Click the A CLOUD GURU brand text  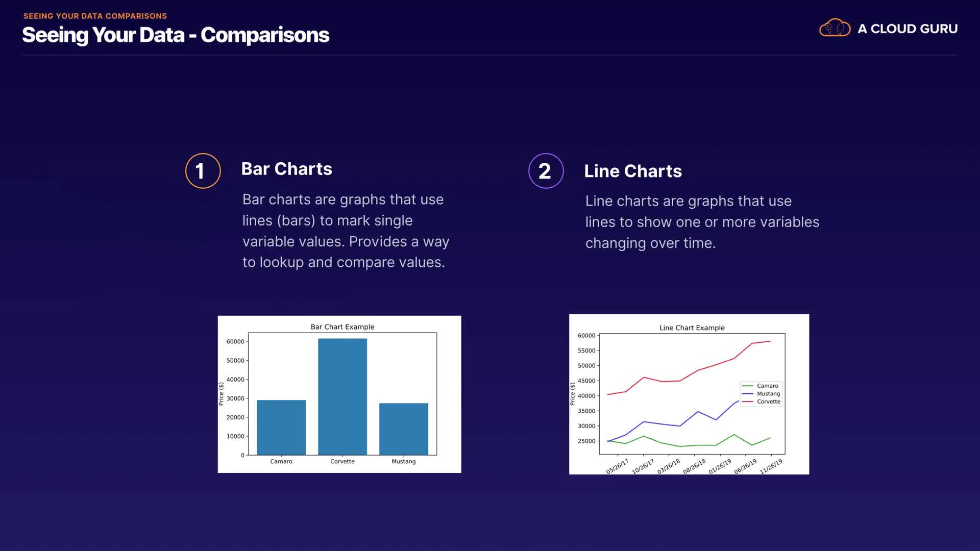(907, 29)
